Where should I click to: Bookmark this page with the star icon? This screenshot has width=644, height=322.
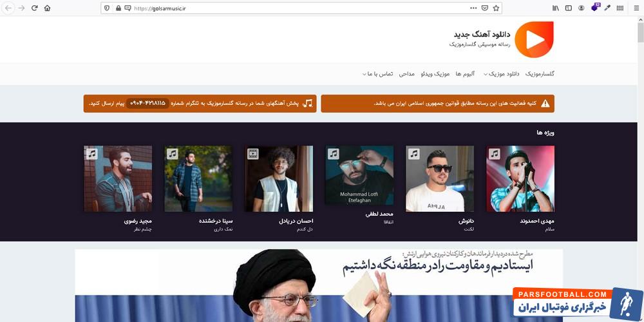pos(496,8)
